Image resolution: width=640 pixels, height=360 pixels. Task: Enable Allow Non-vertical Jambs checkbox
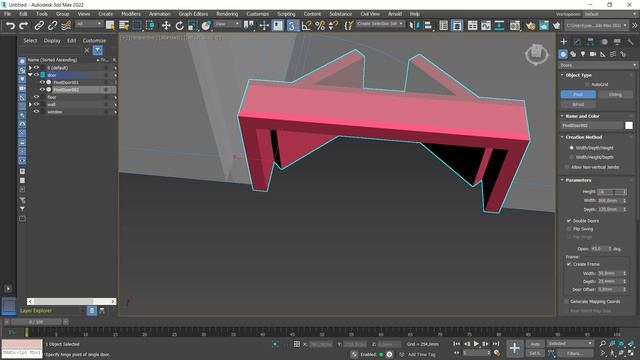coord(567,167)
